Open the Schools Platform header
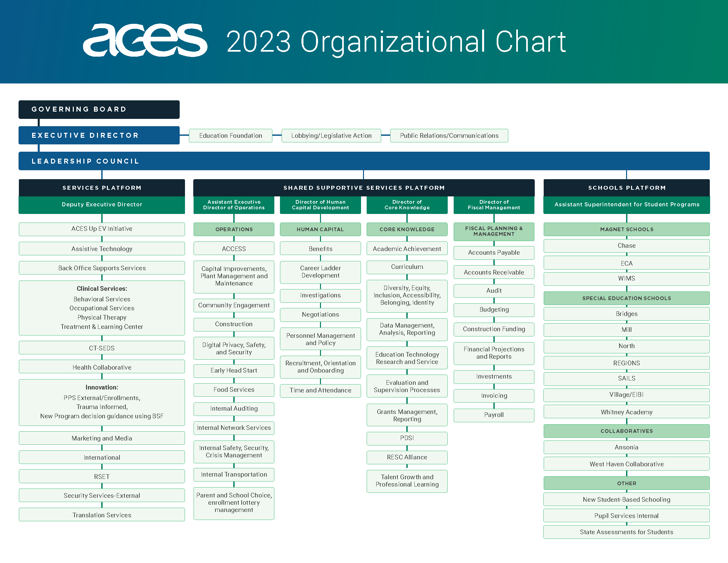Viewport: 728px width, 563px height. click(x=626, y=187)
